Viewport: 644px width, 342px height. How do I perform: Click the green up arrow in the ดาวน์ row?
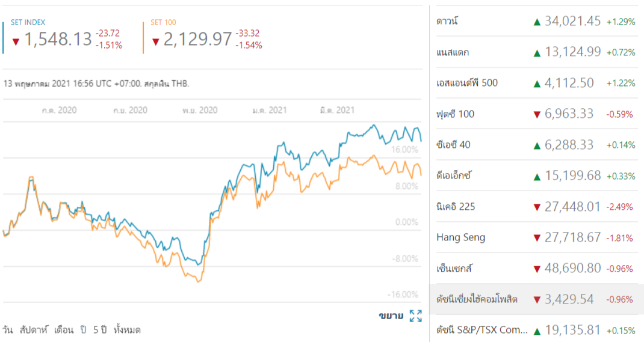click(x=537, y=22)
